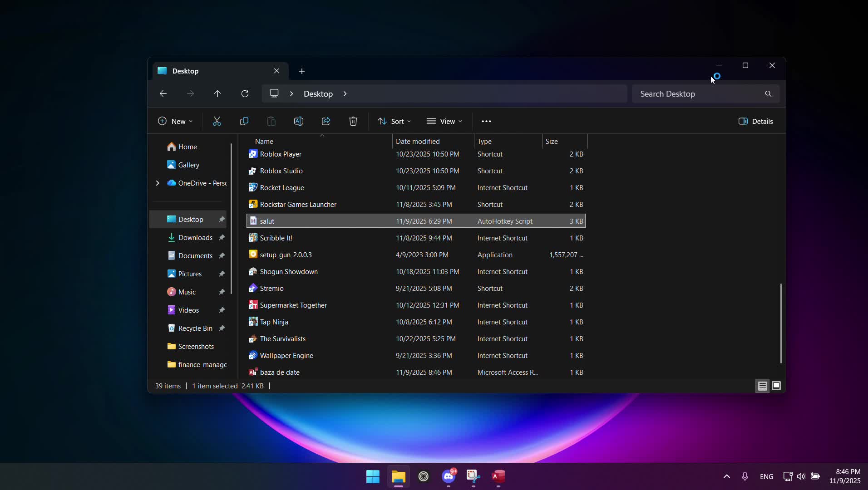Viewport: 868px width, 490px height.
Task: Click the salut AutoHotkey script icon
Action: [x=253, y=221]
